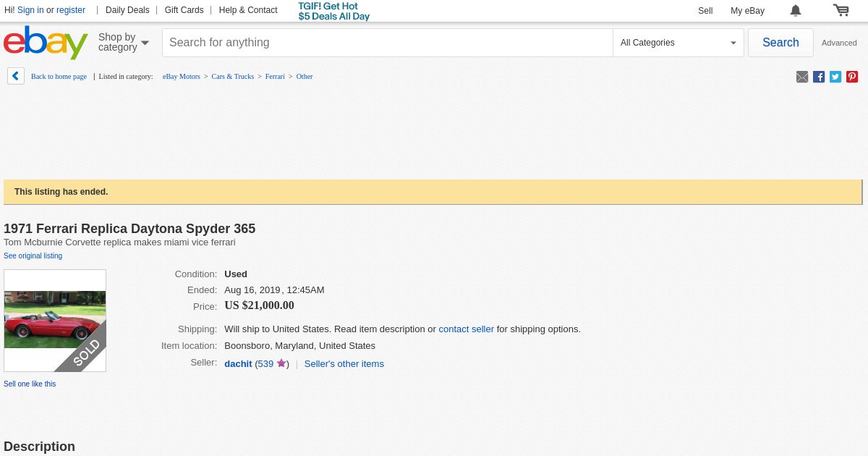This screenshot has width=868, height=456.
Task: Click seller's purple feedback star
Action: click(x=281, y=363)
